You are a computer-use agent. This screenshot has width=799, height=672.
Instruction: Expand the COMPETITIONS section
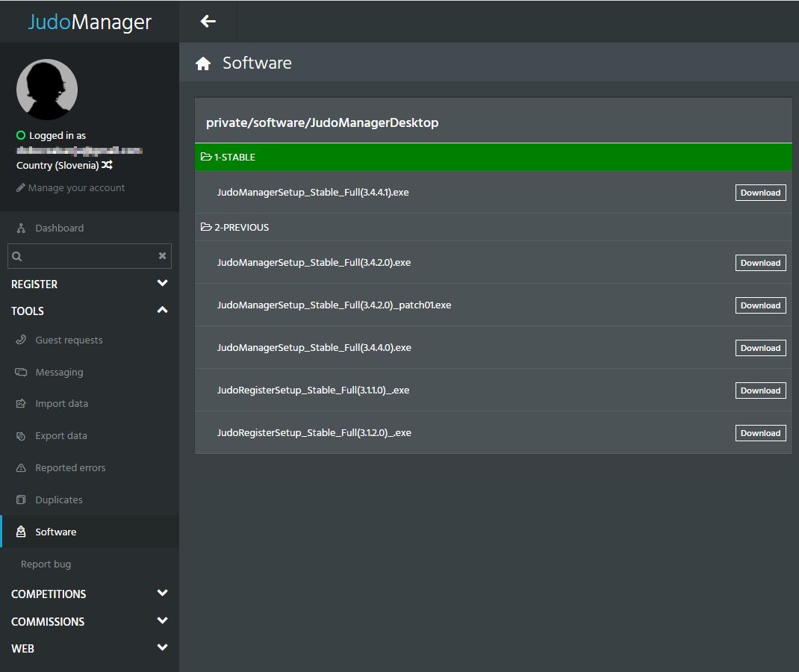tap(90, 594)
